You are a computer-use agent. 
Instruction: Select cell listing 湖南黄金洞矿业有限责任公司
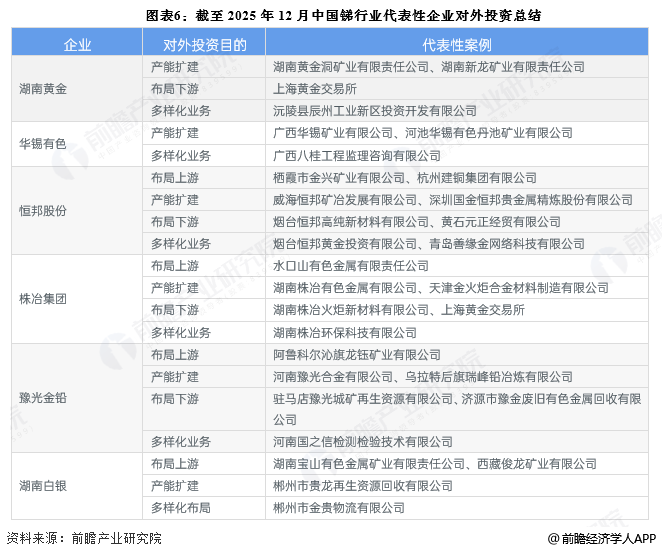pos(457,67)
